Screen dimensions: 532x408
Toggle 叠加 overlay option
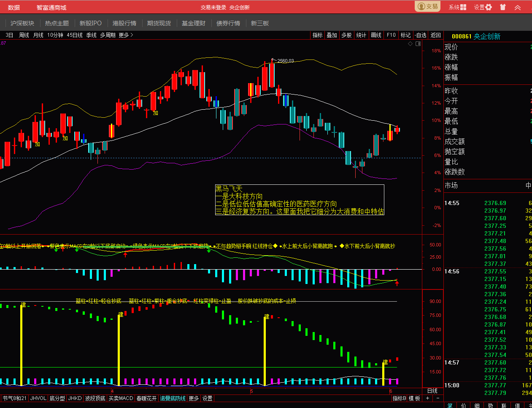click(332, 35)
